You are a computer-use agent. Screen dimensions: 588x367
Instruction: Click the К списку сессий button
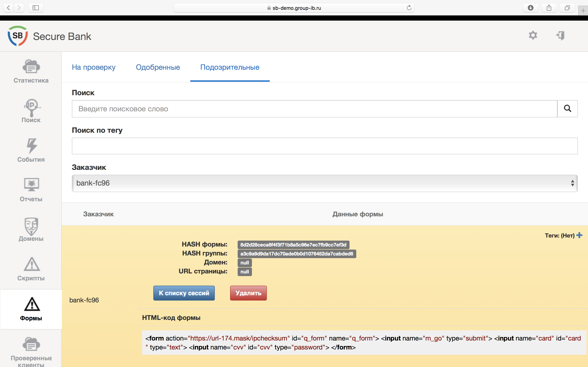[x=184, y=293]
